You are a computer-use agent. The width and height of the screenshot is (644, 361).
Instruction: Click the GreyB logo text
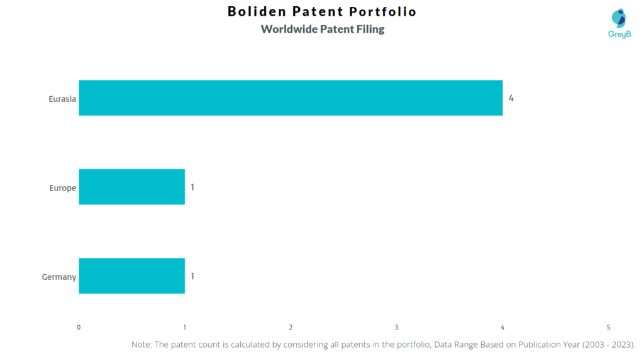tap(619, 35)
